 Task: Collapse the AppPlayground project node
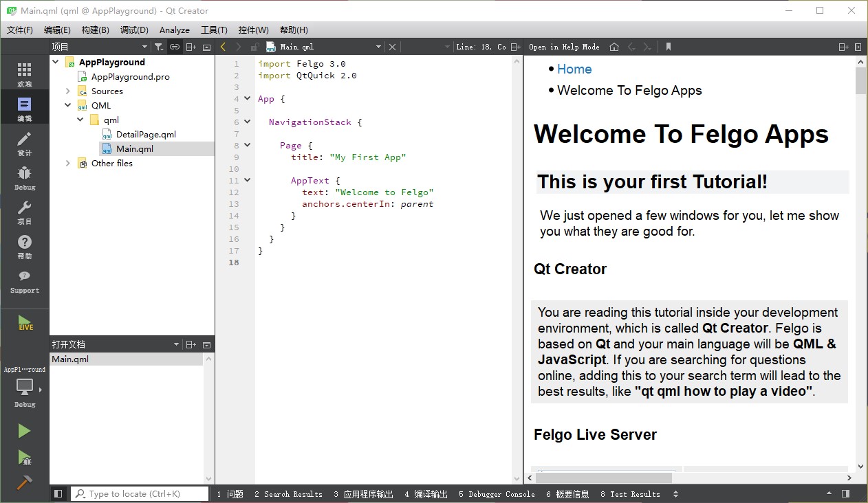[56, 62]
